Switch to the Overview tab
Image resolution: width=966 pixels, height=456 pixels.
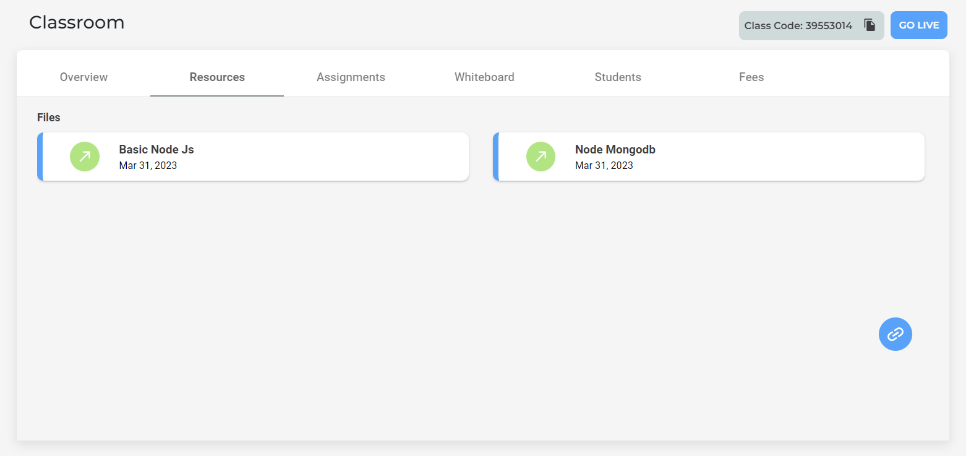84,77
